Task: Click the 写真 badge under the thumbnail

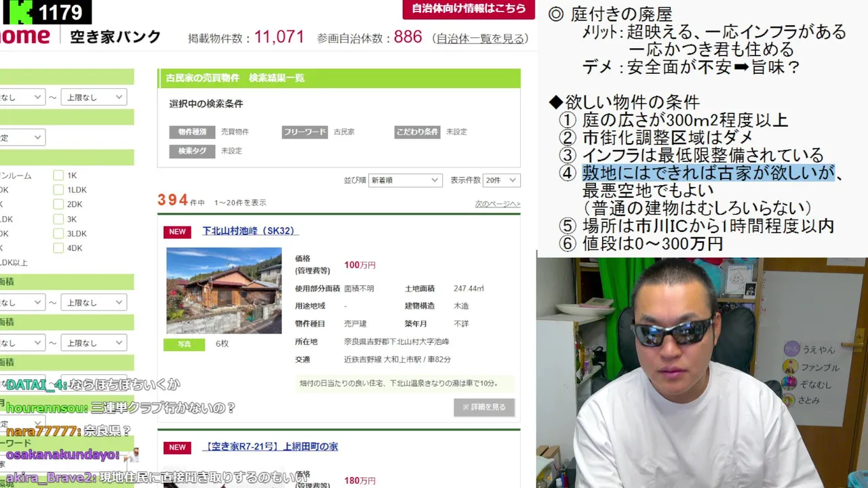Action: pyautogui.click(x=184, y=344)
